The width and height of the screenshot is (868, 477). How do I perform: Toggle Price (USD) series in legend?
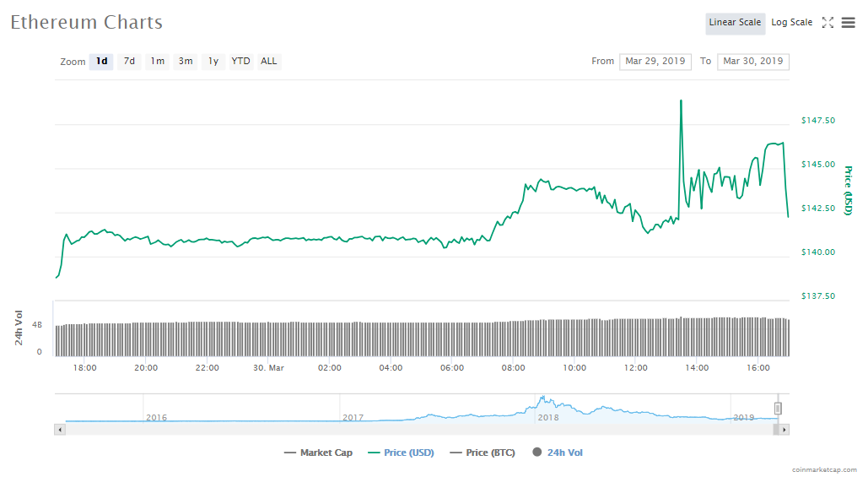coord(401,453)
